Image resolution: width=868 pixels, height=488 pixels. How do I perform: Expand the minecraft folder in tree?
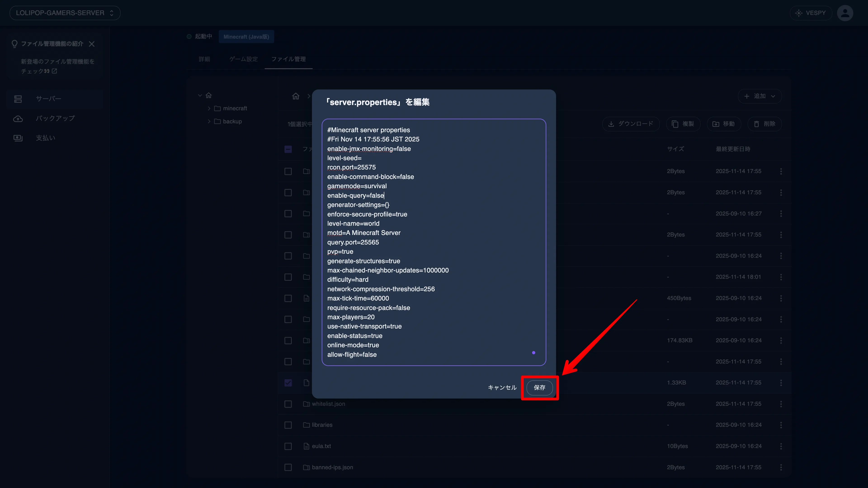tap(209, 108)
